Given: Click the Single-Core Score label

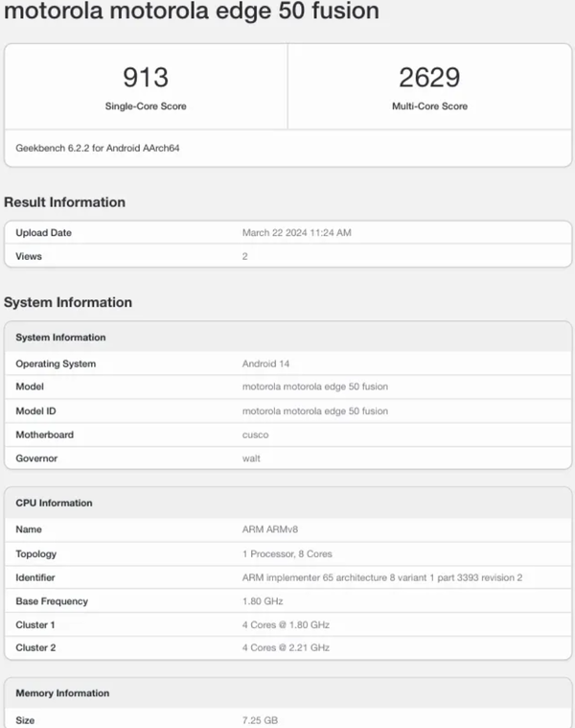Looking at the screenshot, I should pyautogui.click(x=146, y=106).
